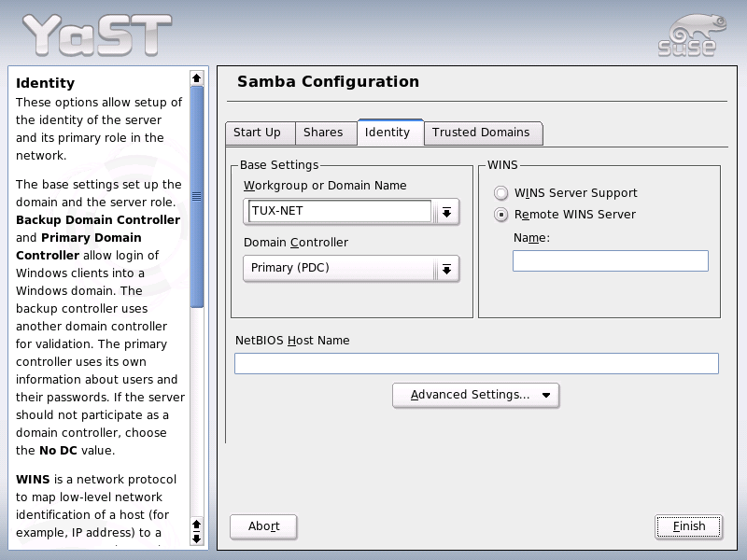Screen dimensions: 747x560
Task: Click the Finish button
Action: pyautogui.click(x=688, y=526)
